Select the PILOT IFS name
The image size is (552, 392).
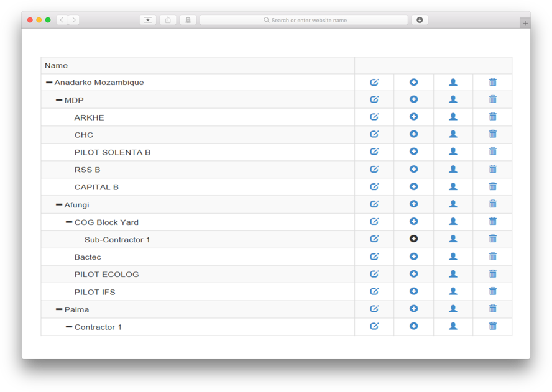(94, 293)
